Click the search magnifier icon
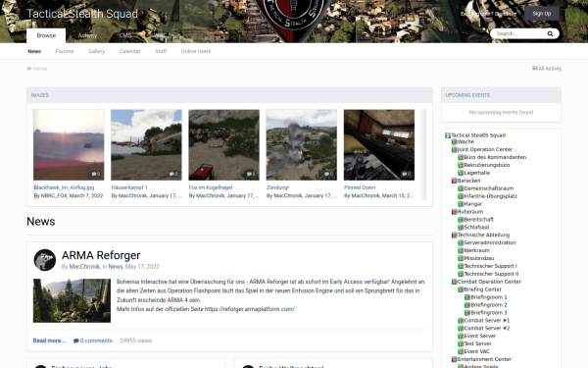 [550, 33]
